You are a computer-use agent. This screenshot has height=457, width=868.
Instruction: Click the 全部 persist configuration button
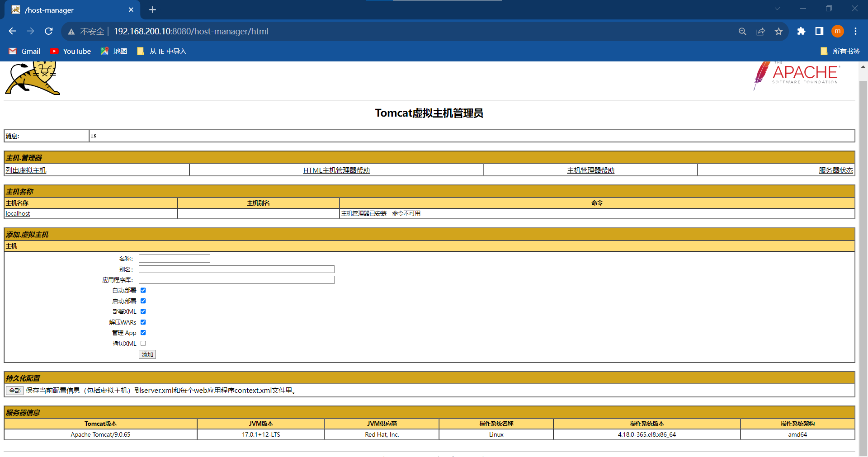pyautogui.click(x=15, y=391)
